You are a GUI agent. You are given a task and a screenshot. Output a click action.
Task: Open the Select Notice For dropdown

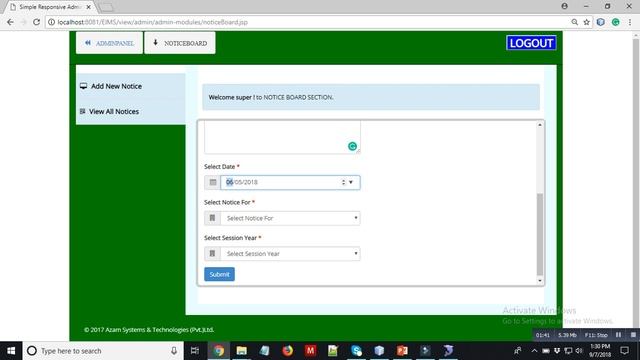290,218
